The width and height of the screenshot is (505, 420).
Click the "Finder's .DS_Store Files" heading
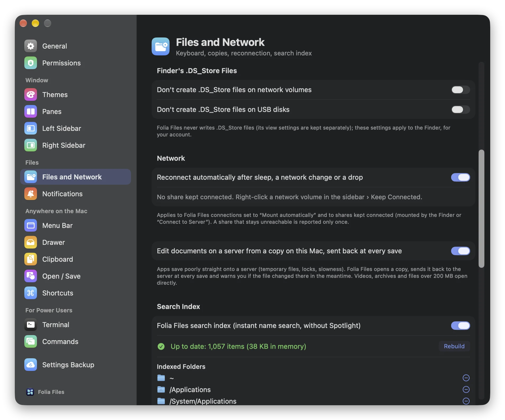click(x=197, y=71)
